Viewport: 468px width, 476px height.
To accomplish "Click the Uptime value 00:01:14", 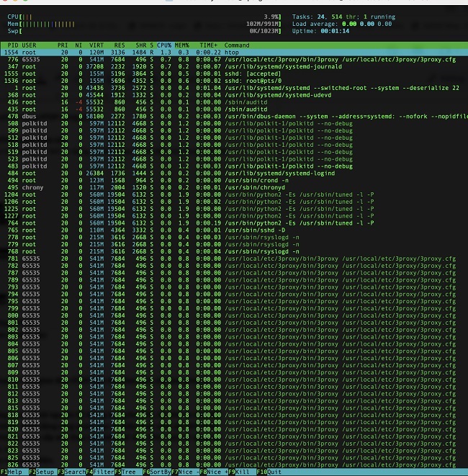I will click(335, 31).
